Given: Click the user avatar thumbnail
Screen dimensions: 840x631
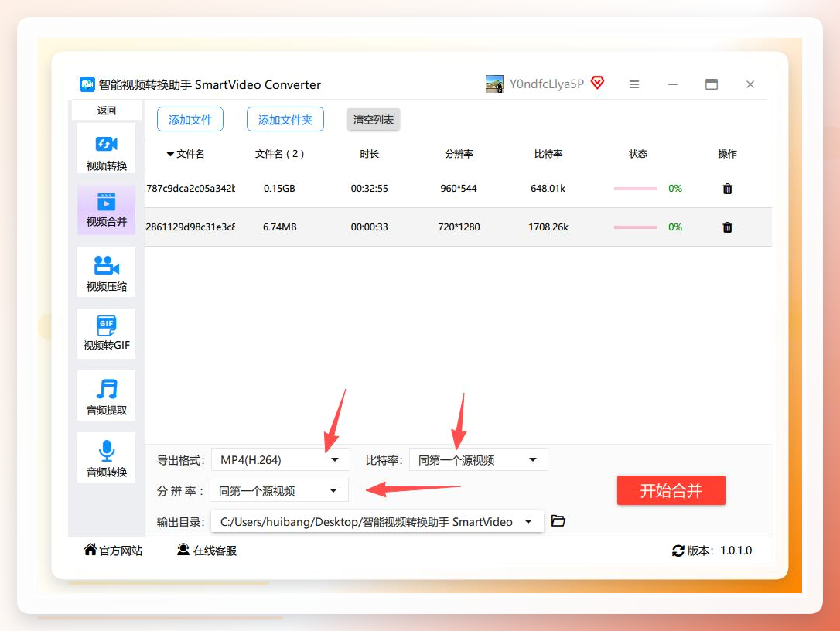Looking at the screenshot, I should click(494, 84).
